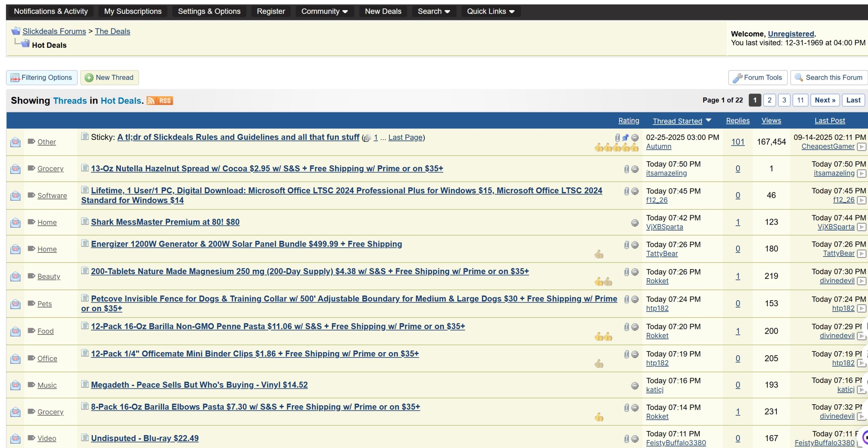This screenshot has width=868, height=448.
Task: Start a New Thread
Action: (x=110, y=78)
